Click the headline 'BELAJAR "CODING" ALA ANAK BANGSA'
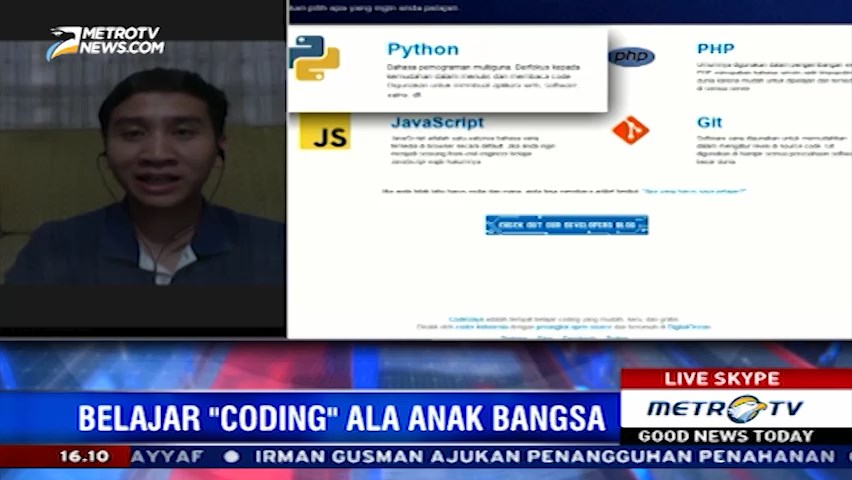The height and width of the screenshot is (480, 852). coord(341,418)
